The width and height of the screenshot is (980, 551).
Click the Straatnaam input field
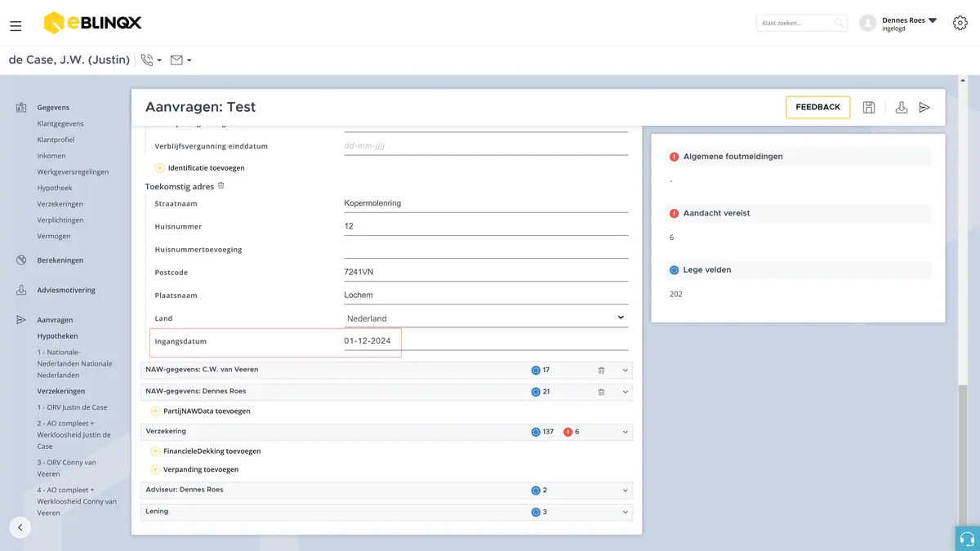[x=487, y=203]
